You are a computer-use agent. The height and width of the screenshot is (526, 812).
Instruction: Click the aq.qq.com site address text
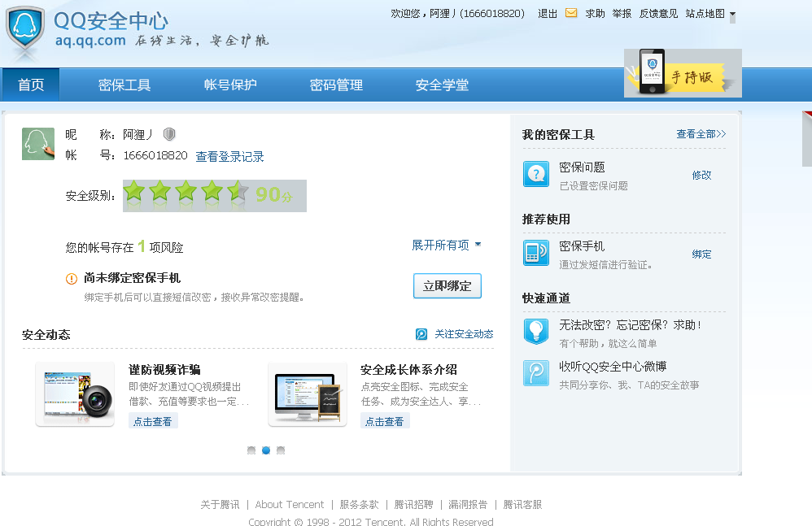(x=90, y=41)
